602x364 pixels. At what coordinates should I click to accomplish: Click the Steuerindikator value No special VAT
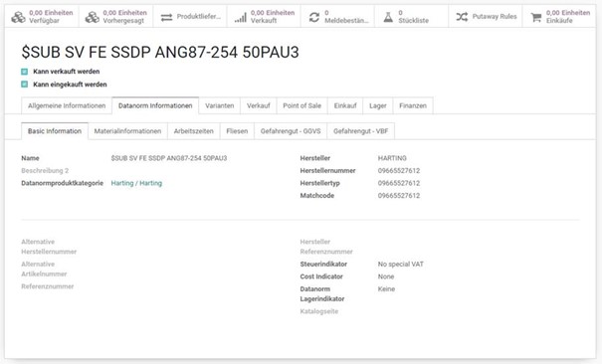pos(401,265)
